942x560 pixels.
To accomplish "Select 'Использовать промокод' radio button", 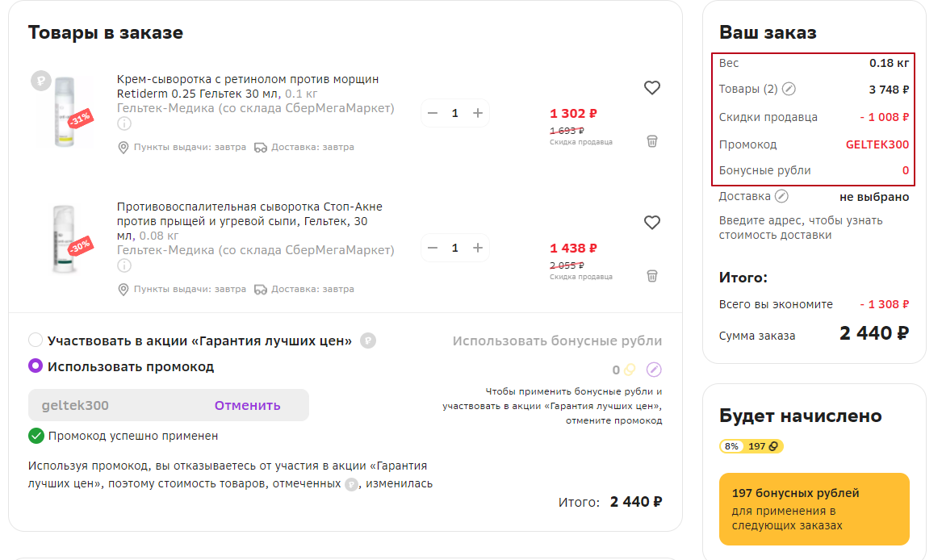I will point(36,366).
